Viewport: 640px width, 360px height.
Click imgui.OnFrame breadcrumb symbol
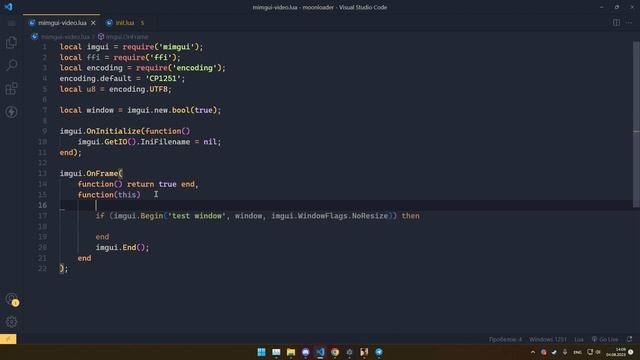[127, 37]
